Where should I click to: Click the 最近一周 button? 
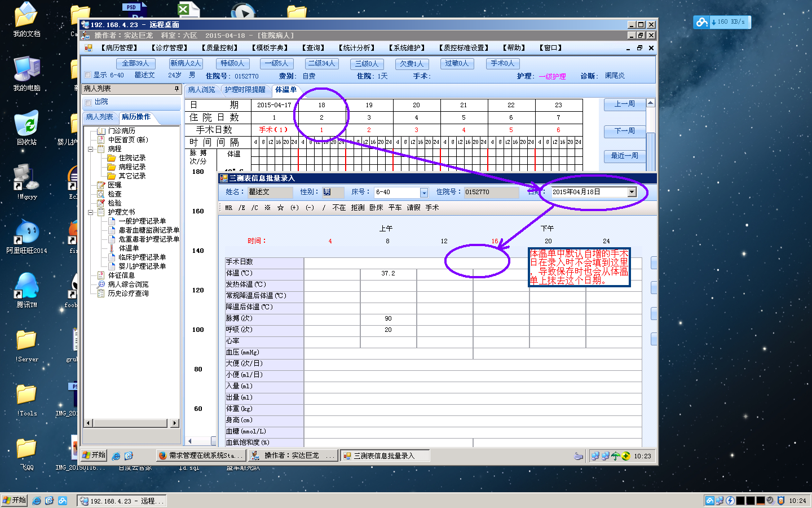[624, 156]
